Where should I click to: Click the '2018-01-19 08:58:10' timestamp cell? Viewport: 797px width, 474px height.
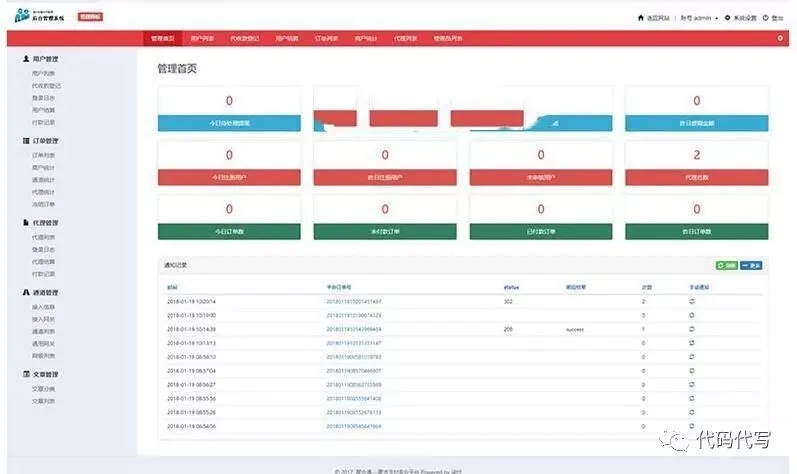pyautogui.click(x=192, y=357)
